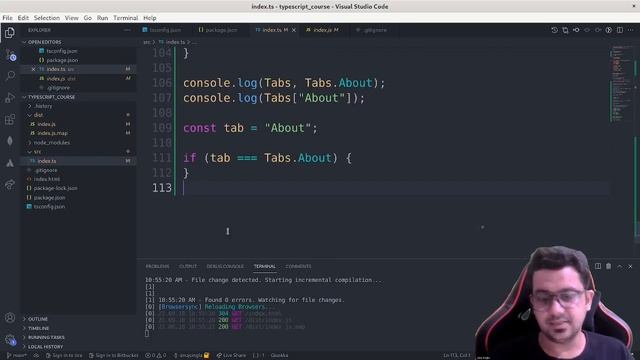Expand the node_modules folder

click(78, 142)
